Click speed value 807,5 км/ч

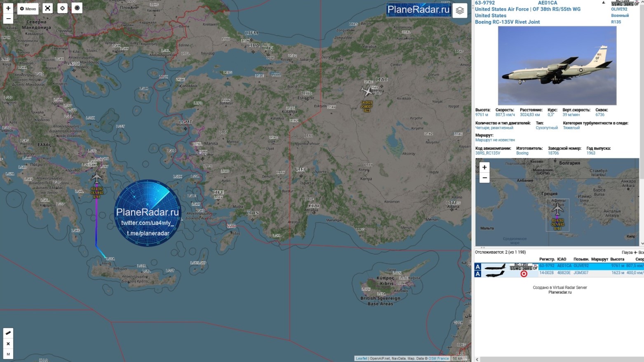505,115
